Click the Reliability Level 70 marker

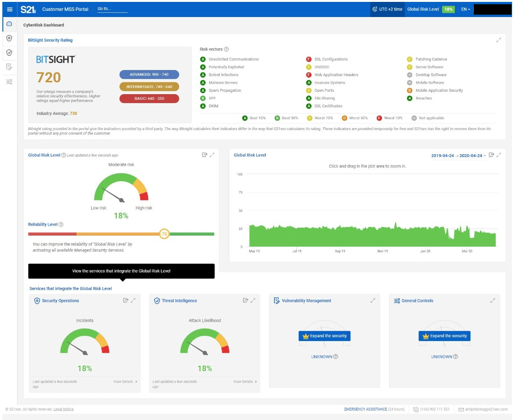click(x=164, y=234)
